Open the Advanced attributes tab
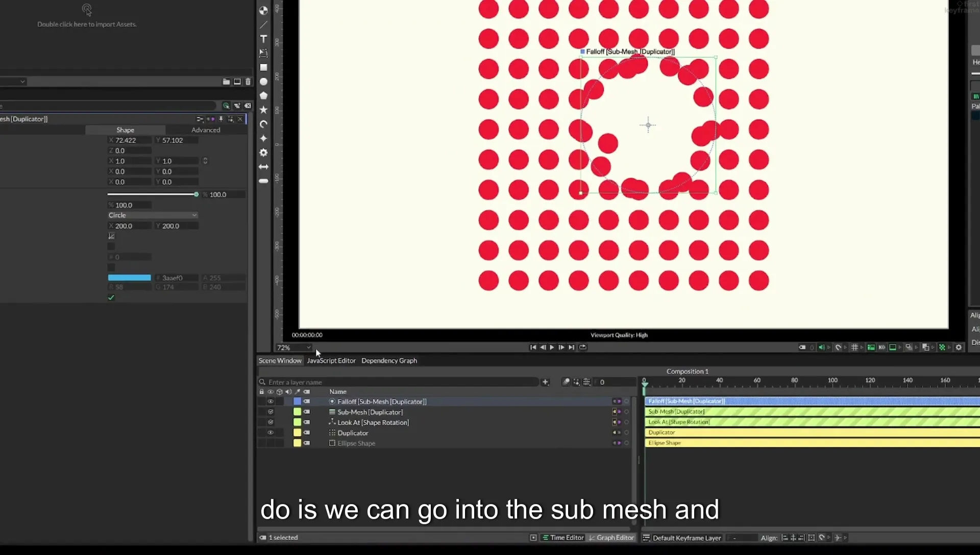 coord(206,130)
